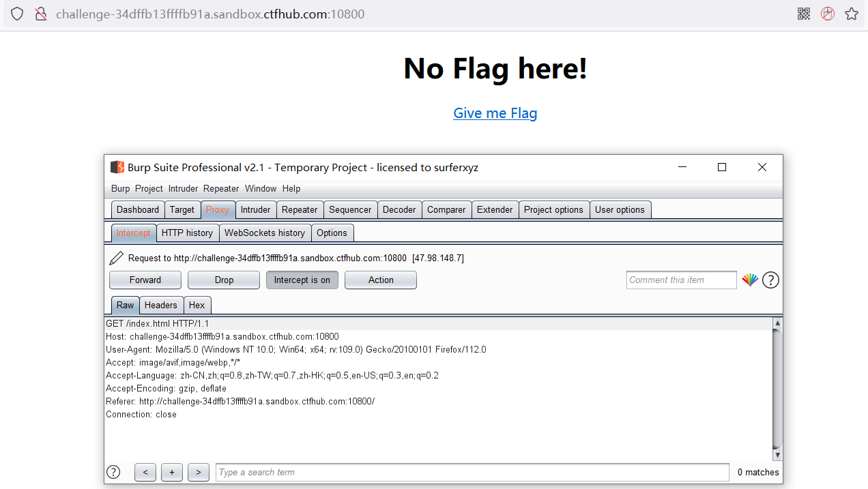
Task: Open the proxy Options sub-tab
Action: pyautogui.click(x=332, y=233)
